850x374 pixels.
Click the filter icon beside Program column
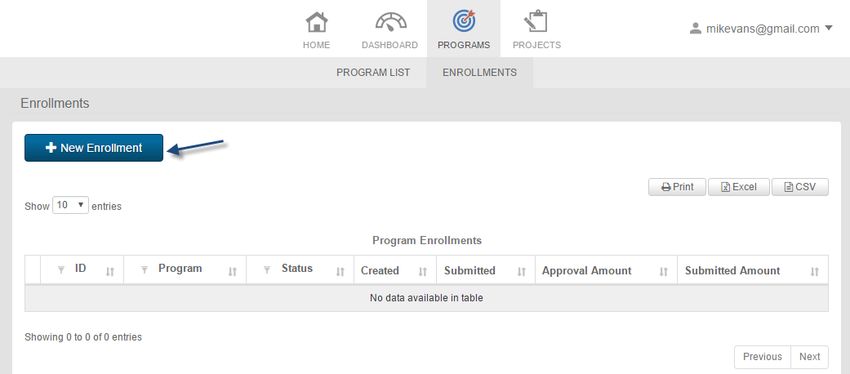coord(144,269)
